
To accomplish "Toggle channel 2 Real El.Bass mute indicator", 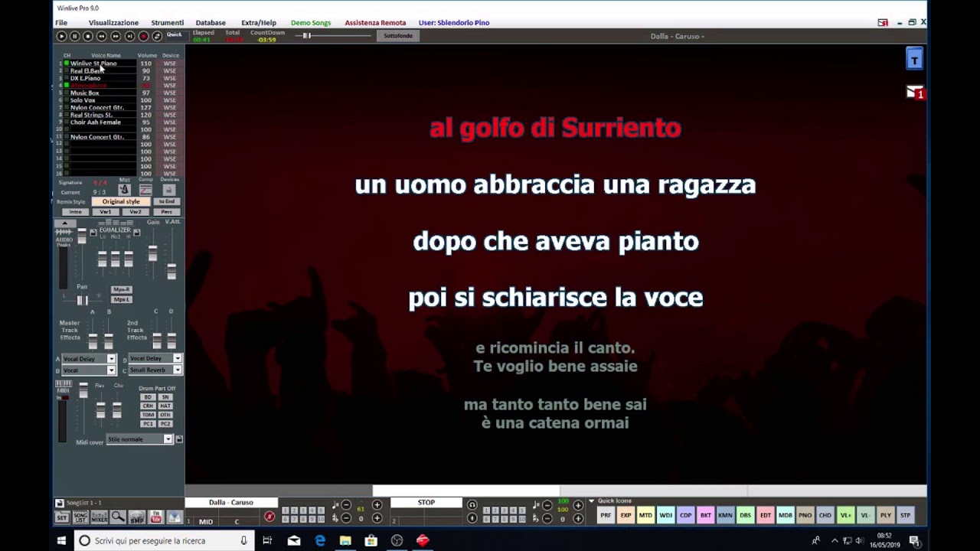I will pos(67,70).
